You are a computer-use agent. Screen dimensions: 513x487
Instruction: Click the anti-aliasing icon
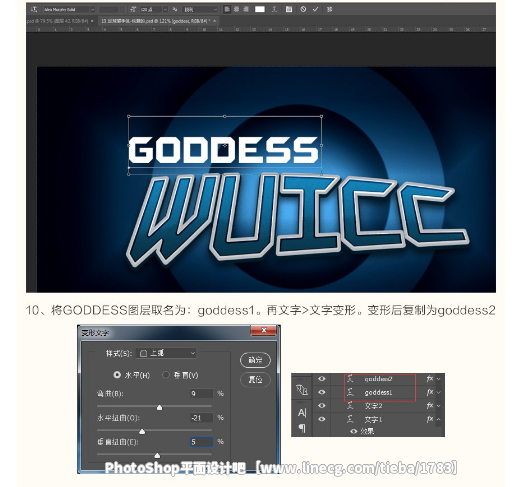[x=175, y=9]
